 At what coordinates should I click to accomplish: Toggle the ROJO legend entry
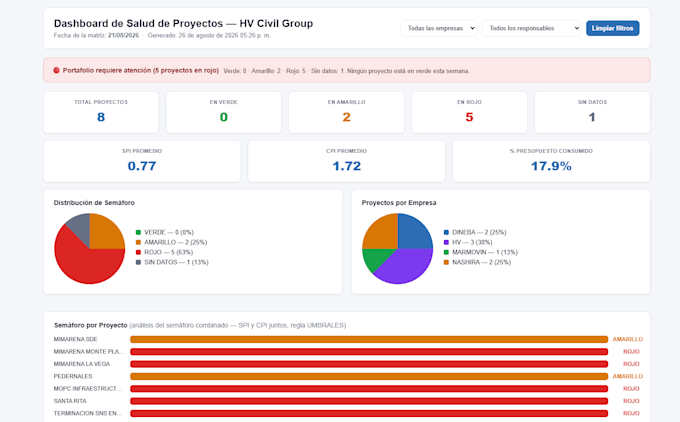coord(164,252)
